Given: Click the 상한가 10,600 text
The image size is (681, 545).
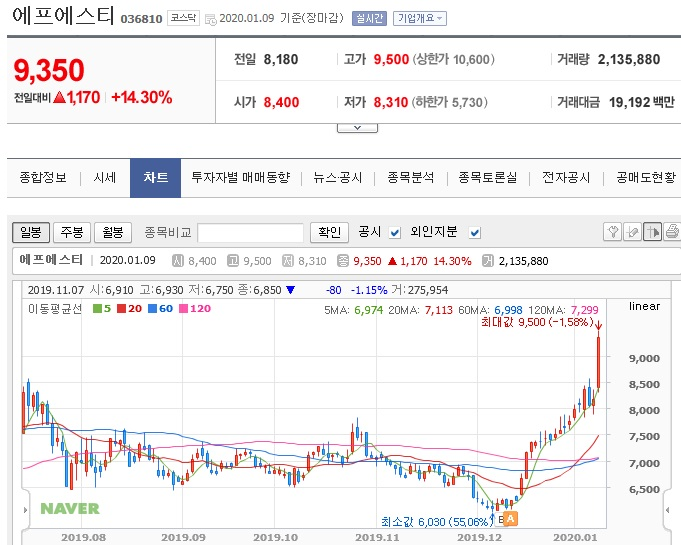Looking at the screenshot, I should pyautogui.click(x=453, y=59).
